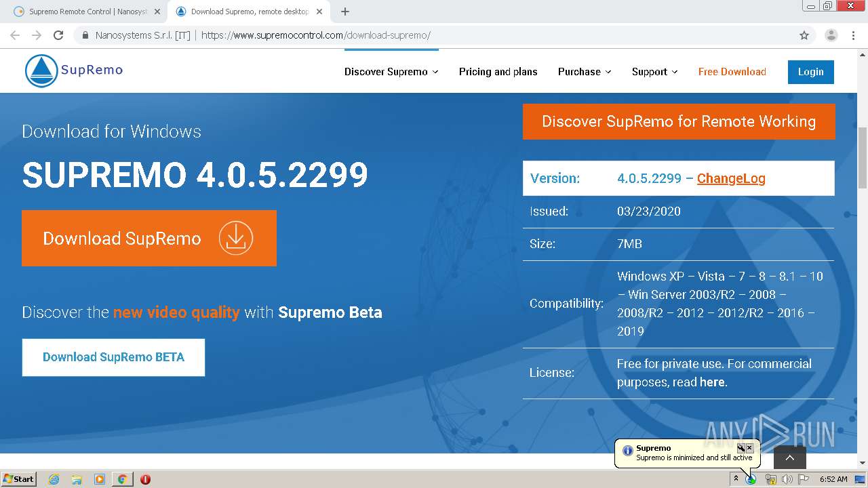Expand the Support dropdown menu
The height and width of the screenshot is (488, 868).
coord(655,72)
